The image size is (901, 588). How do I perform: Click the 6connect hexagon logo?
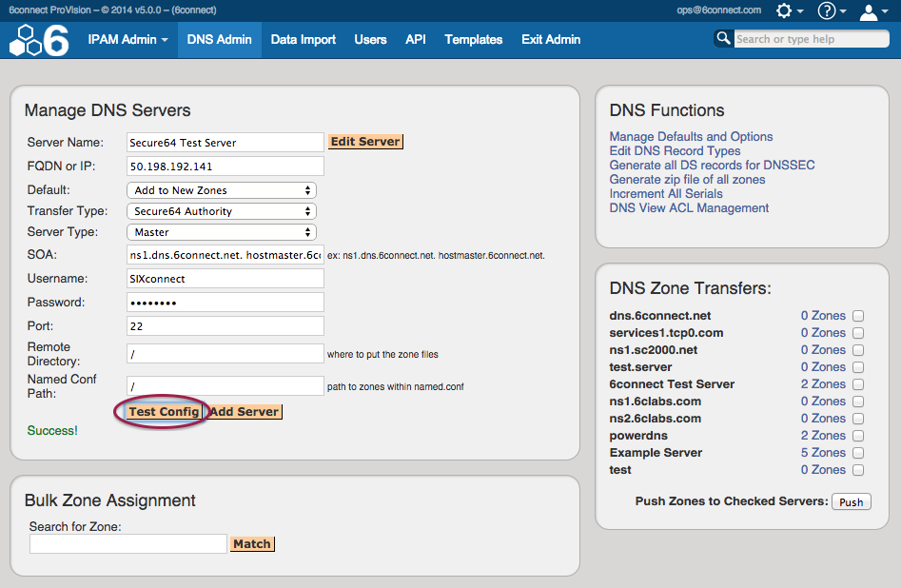pyautogui.click(x=39, y=40)
